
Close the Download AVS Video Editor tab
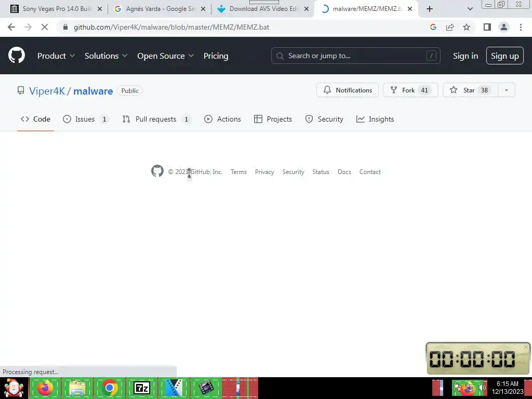coord(307,9)
